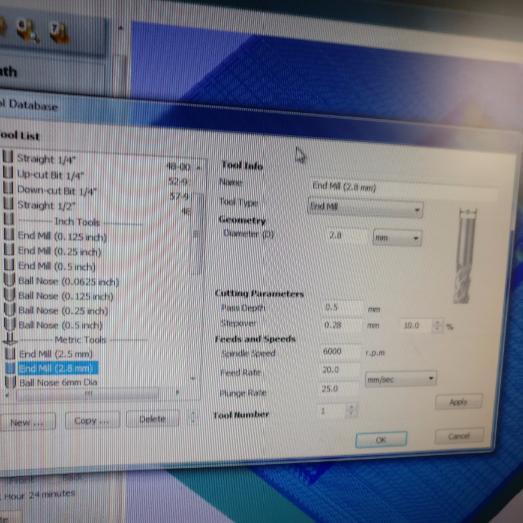Click icon beside End Mill (0.5 inch)
The image size is (523, 523).
[x=9, y=265]
